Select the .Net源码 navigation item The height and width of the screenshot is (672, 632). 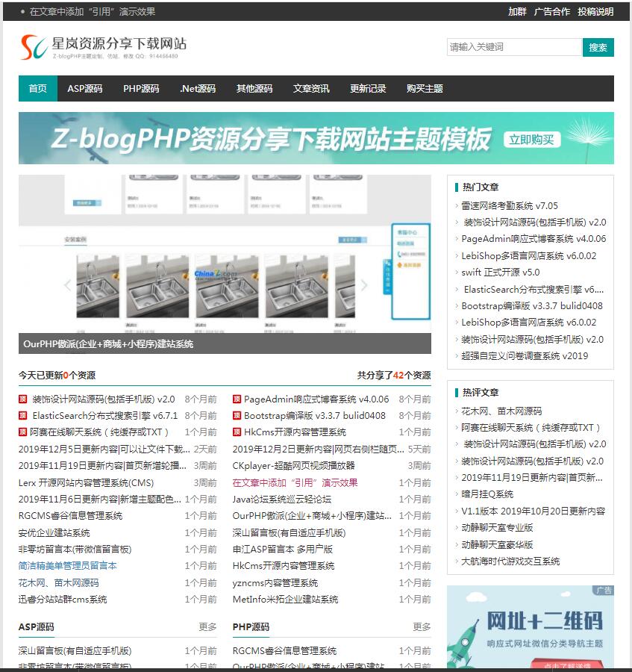tap(198, 88)
